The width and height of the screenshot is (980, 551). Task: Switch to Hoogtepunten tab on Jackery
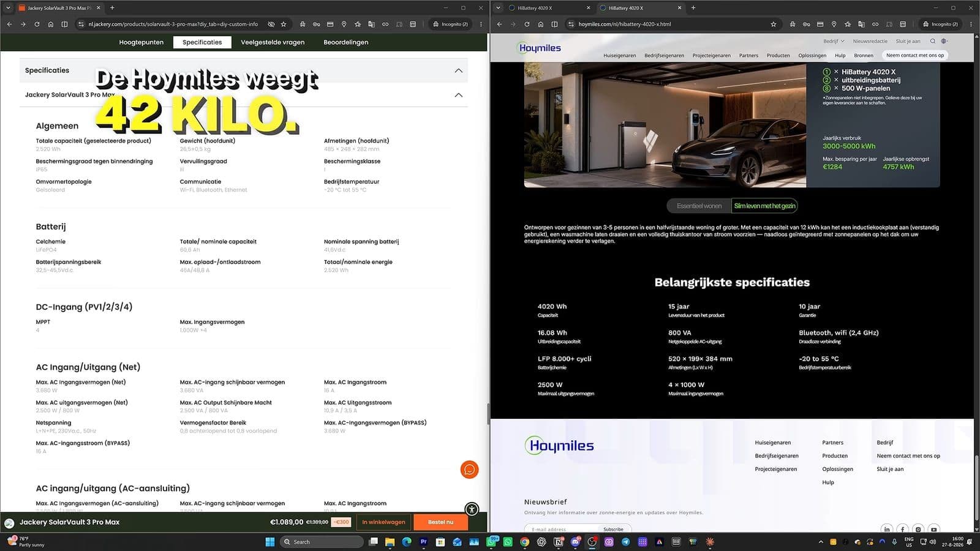coord(141,42)
